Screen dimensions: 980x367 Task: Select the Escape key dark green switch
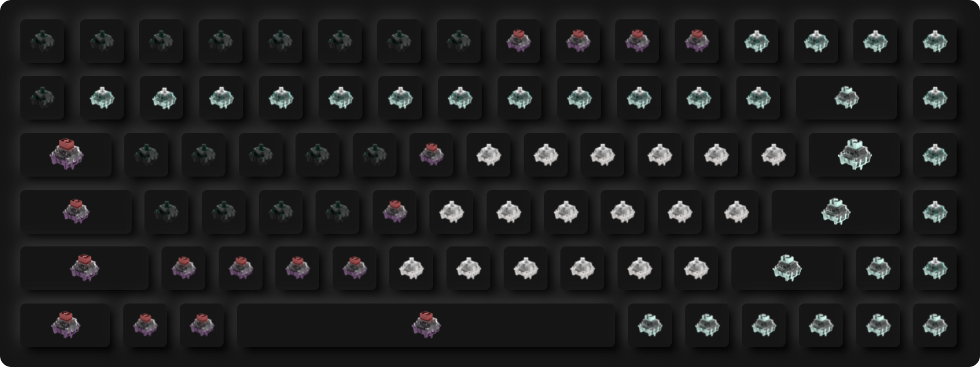(x=42, y=41)
